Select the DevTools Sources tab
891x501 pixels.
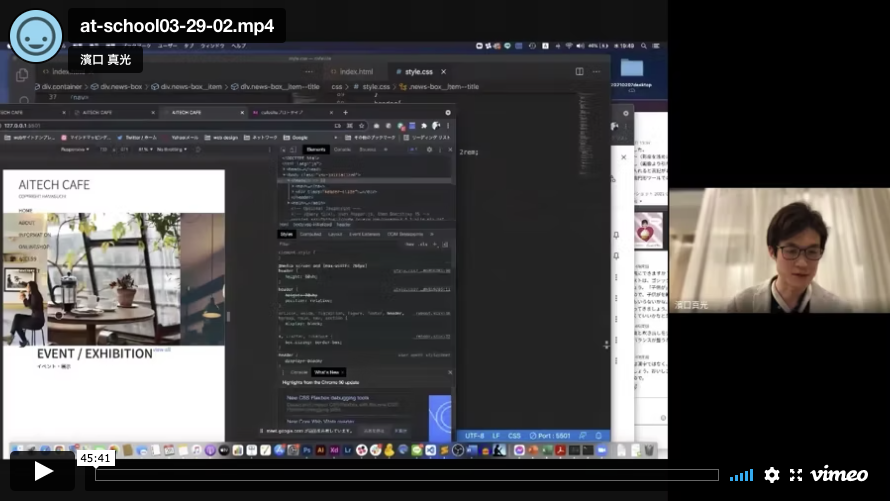pyautogui.click(x=368, y=149)
